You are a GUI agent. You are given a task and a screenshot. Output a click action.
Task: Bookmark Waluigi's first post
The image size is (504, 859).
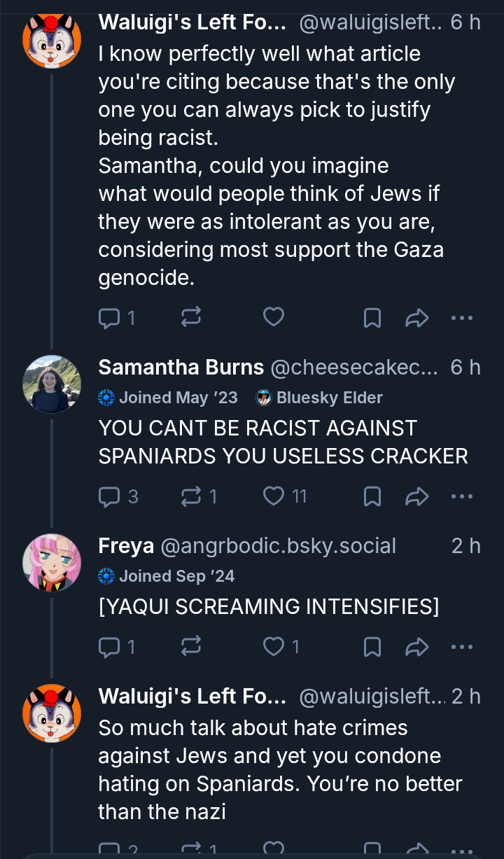click(372, 318)
